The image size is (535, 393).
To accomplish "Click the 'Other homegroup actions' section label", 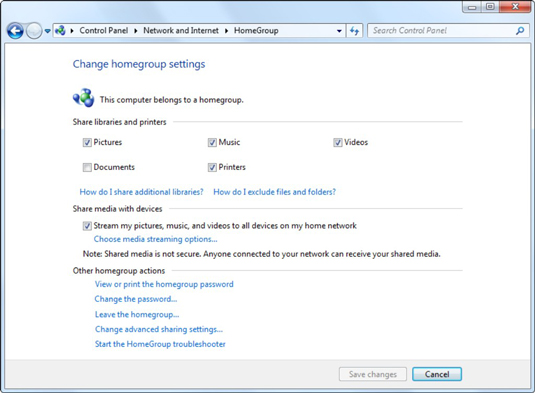I will click(x=119, y=271).
